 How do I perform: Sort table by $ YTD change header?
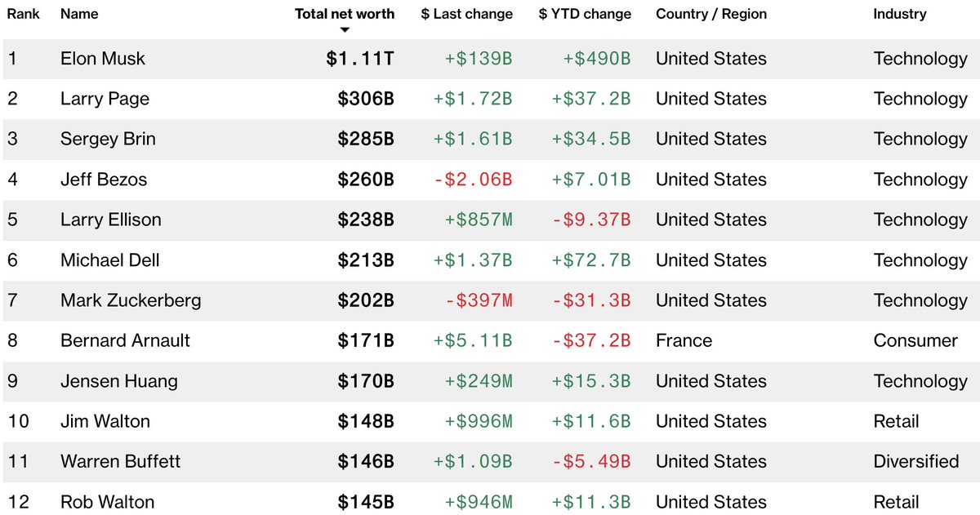tap(585, 14)
